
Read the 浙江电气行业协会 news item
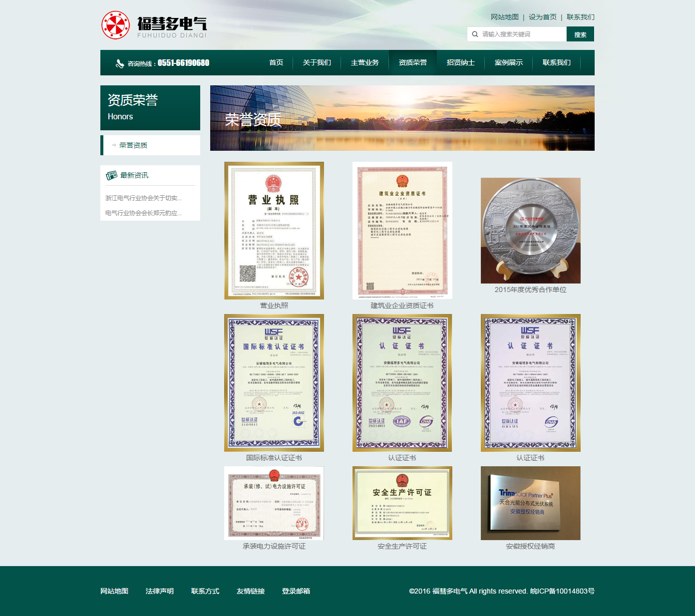(143, 198)
